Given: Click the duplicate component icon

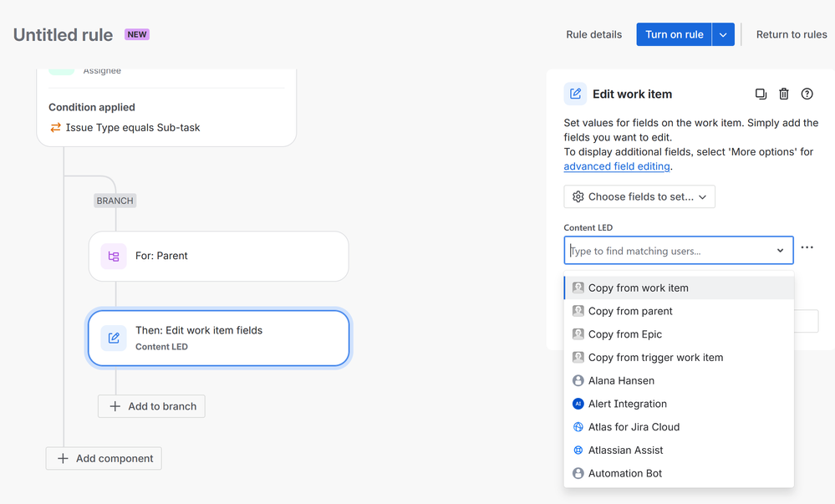Looking at the screenshot, I should (761, 94).
